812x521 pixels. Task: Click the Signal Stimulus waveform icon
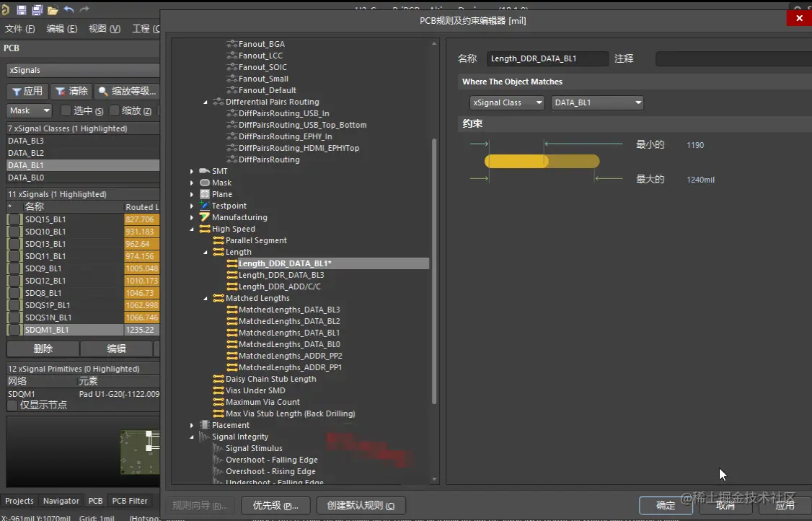[219, 448]
